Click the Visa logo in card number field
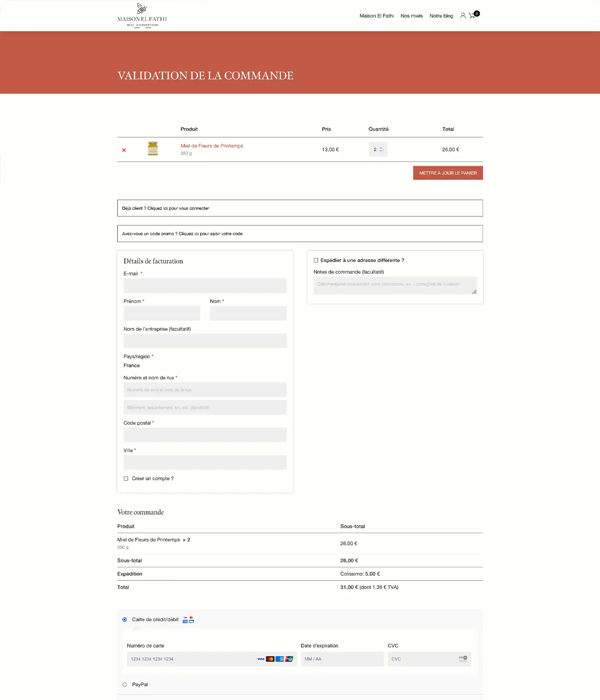Viewport: 600px width, 700px height. tap(261, 659)
